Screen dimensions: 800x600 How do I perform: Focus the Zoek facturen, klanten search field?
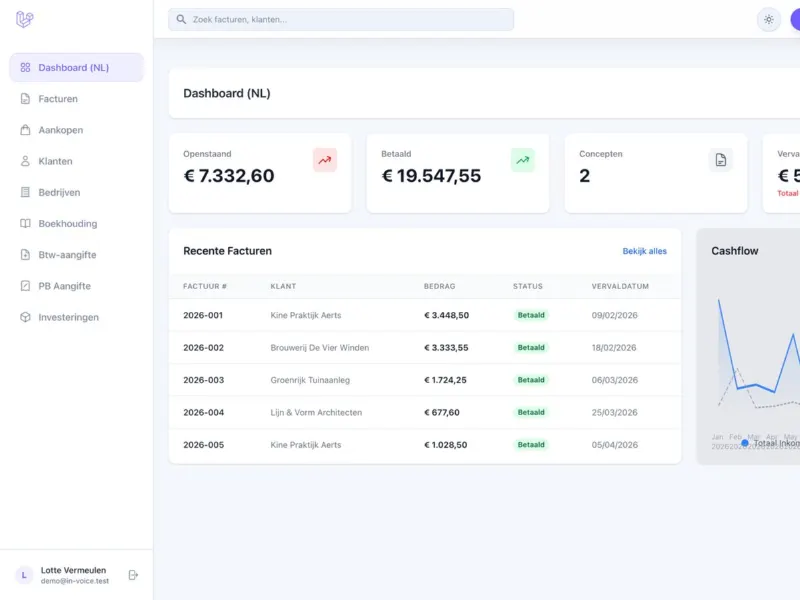[341, 19]
